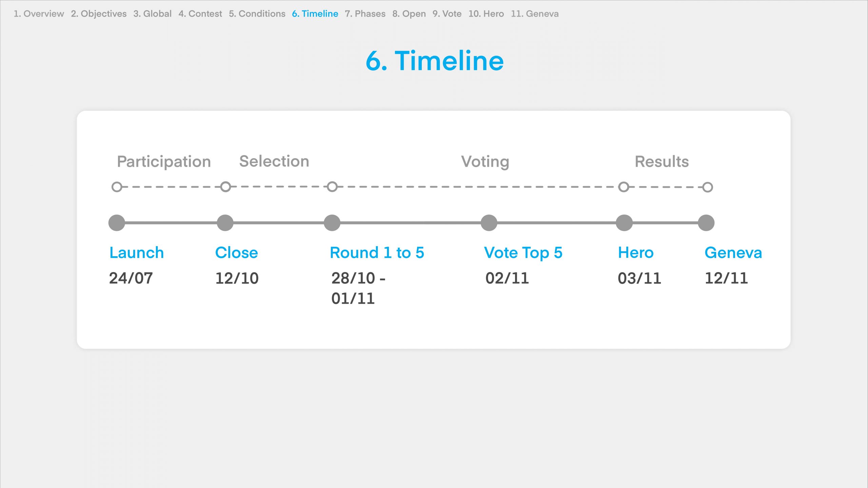This screenshot has height=488, width=868.
Task: Select the Conditions tab
Action: (x=257, y=14)
